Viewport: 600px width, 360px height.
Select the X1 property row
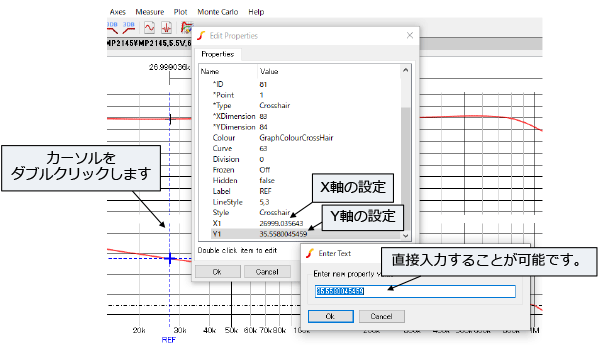point(305,223)
